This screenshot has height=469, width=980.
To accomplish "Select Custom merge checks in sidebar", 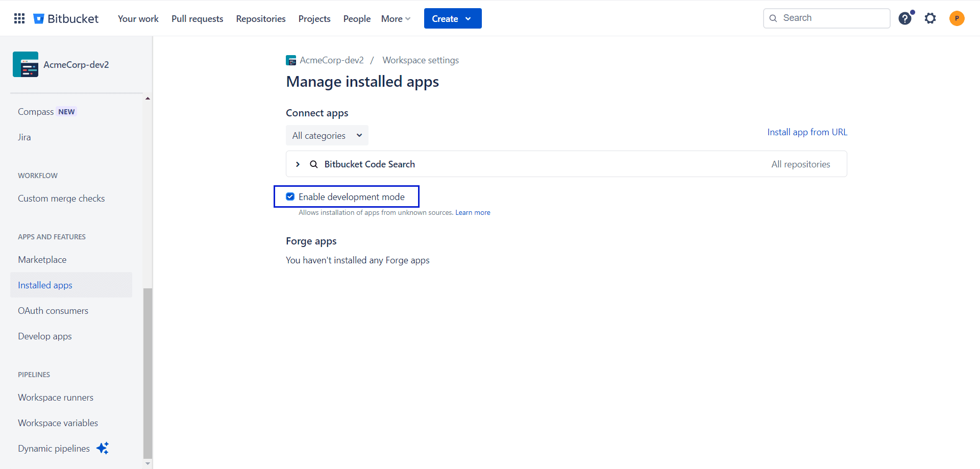I will click(61, 199).
